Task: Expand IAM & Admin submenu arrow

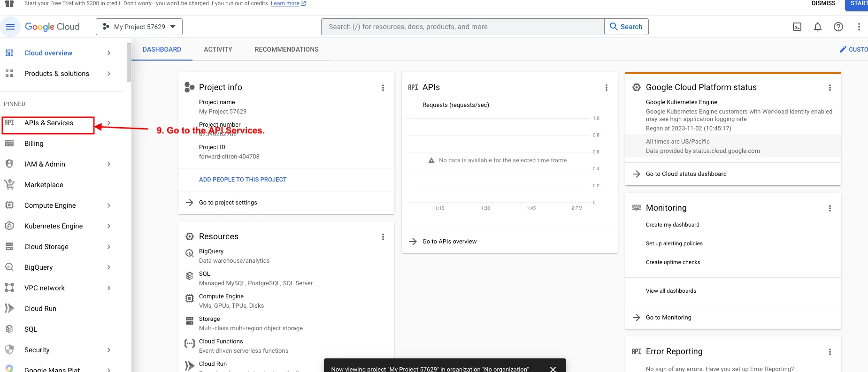Action: pos(109,164)
